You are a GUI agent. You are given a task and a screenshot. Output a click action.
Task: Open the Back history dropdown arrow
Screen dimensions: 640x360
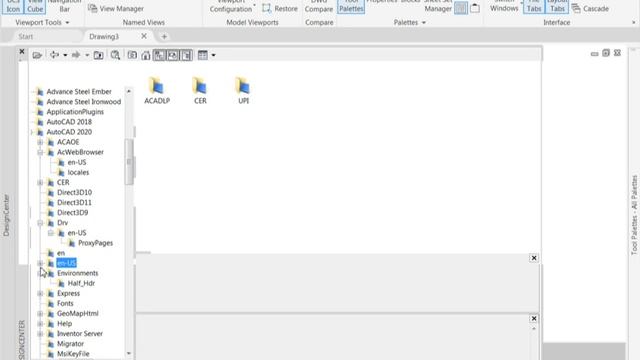65,55
